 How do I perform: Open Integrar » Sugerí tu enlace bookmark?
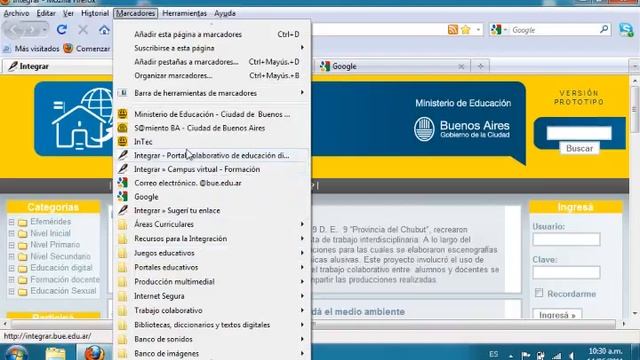coord(212,211)
